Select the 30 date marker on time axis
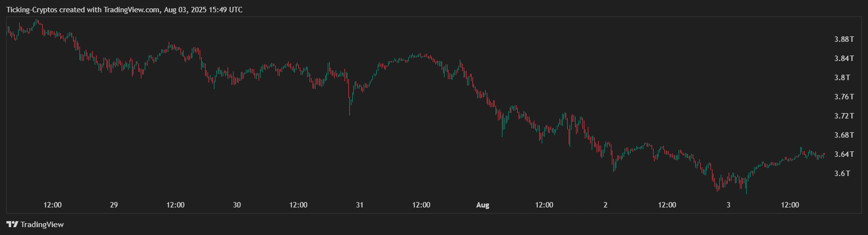The width and height of the screenshot is (868, 235). click(237, 205)
